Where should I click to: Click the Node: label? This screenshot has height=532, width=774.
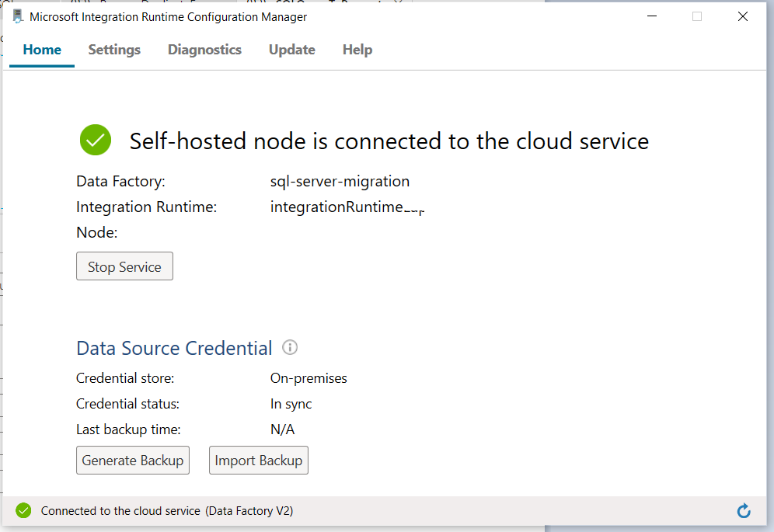(96, 232)
